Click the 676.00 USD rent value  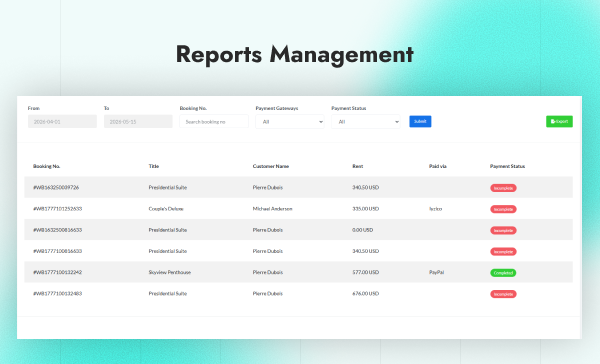click(365, 294)
